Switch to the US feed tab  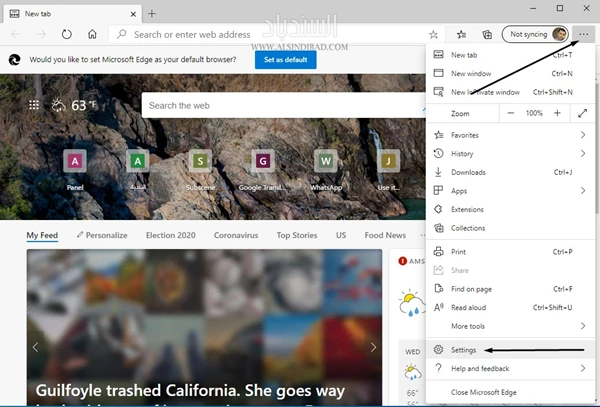coord(341,235)
